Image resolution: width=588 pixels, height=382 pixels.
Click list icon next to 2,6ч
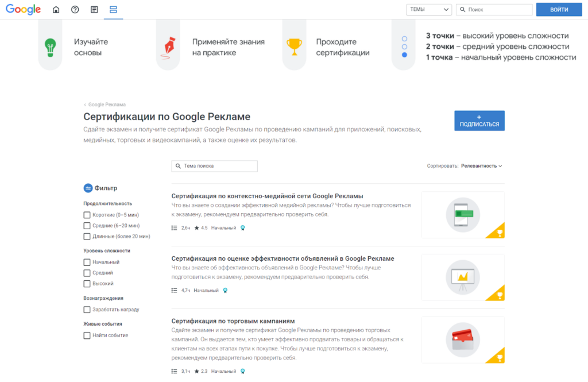175,228
